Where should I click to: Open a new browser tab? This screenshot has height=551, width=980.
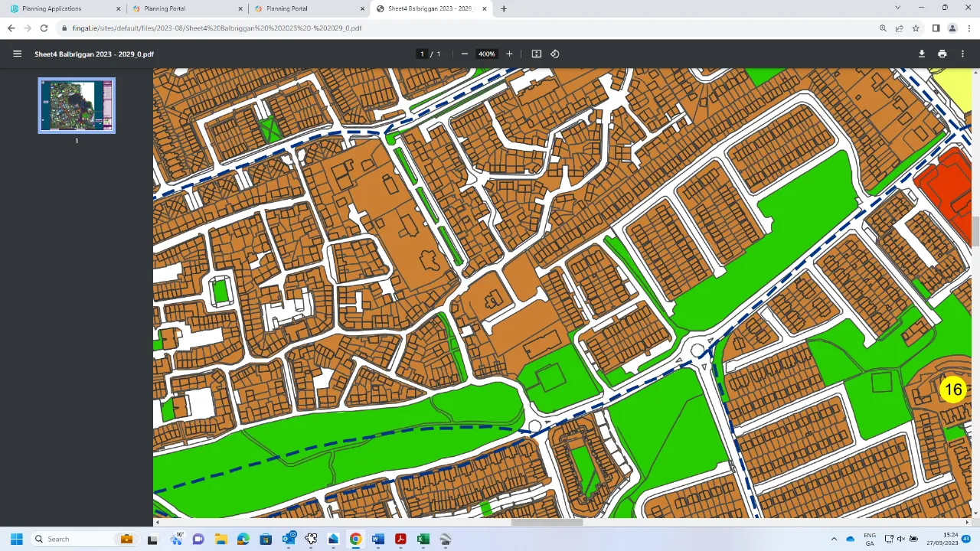click(x=503, y=8)
